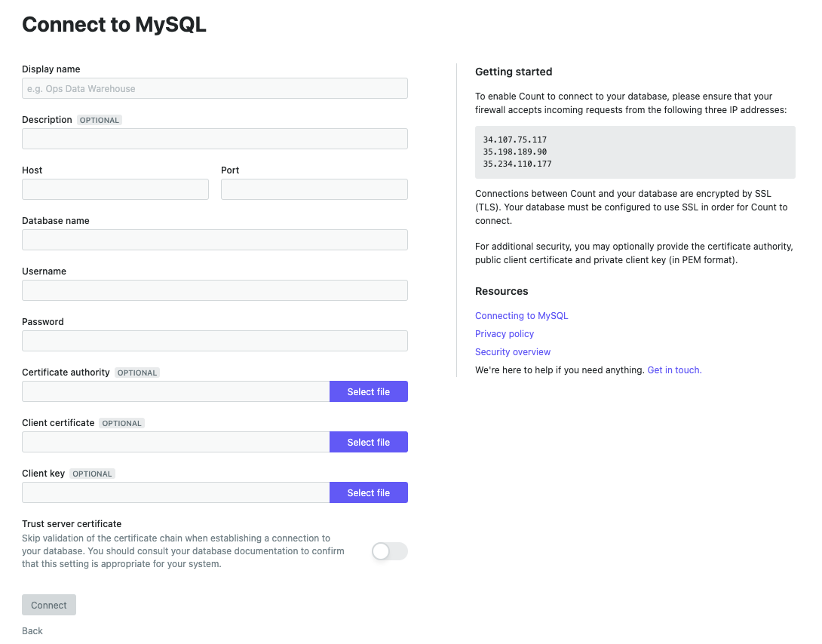Click the Client certificate file path box

coord(176,442)
